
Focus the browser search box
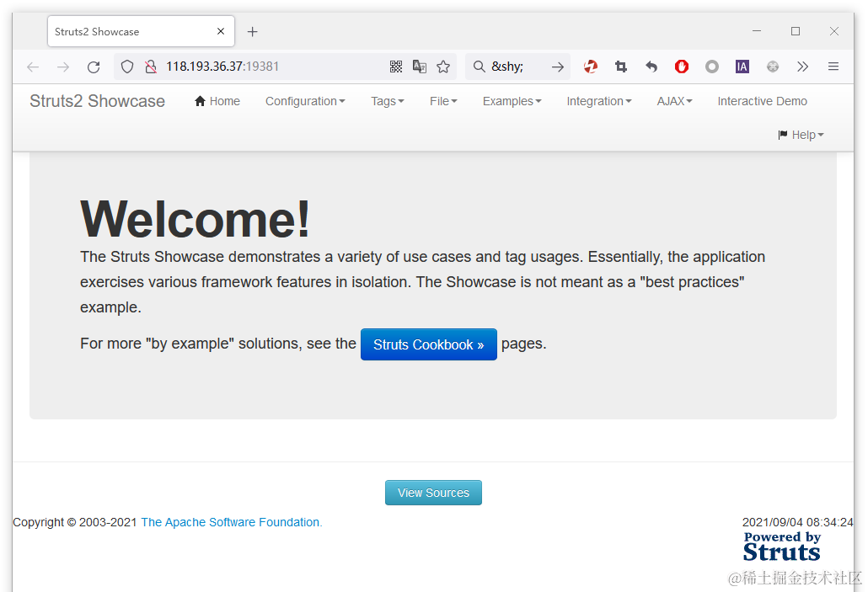point(518,67)
